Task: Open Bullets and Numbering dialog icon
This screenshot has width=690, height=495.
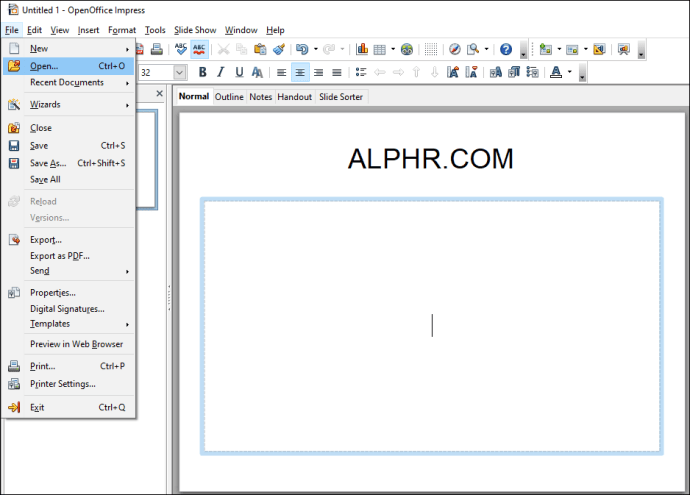Action: coord(532,72)
